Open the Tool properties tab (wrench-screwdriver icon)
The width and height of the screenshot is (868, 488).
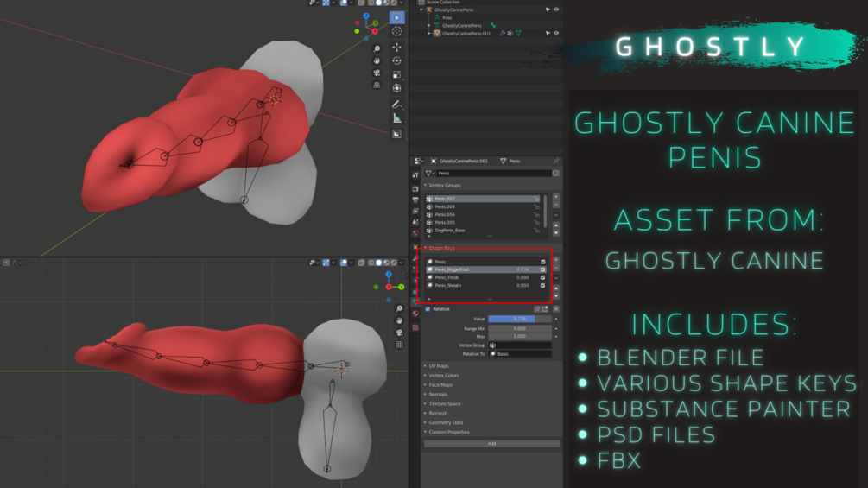(x=415, y=174)
